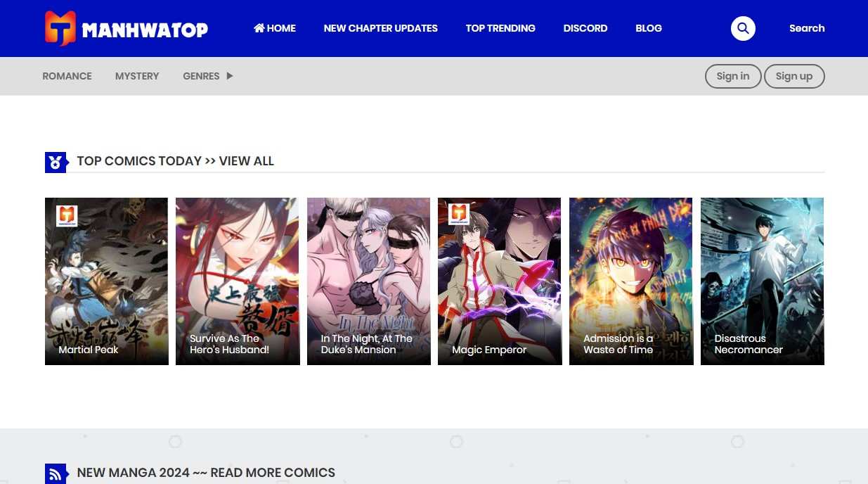The width and height of the screenshot is (868, 484).
Task: Open the Discord menu link
Action: (585, 28)
